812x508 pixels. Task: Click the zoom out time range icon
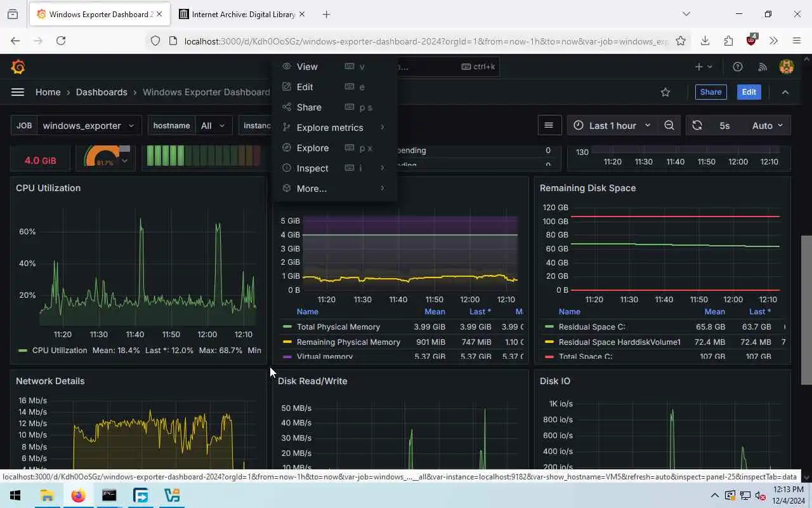pyautogui.click(x=669, y=126)
